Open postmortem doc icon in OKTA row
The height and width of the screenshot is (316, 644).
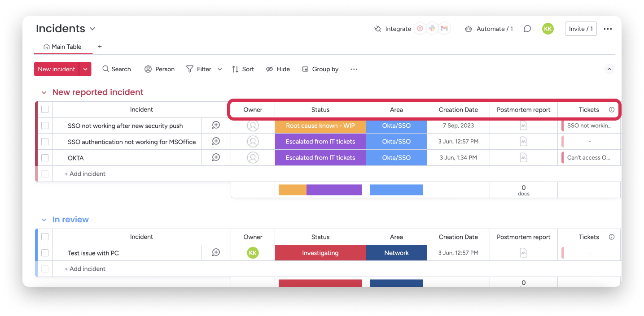point(524,158)
